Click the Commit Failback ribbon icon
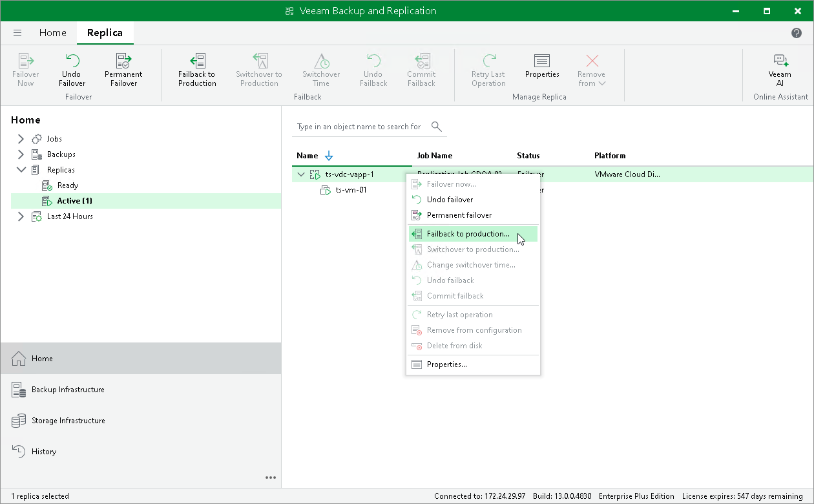Viewport: 814px width, 504px height. (x=421, y=70)
